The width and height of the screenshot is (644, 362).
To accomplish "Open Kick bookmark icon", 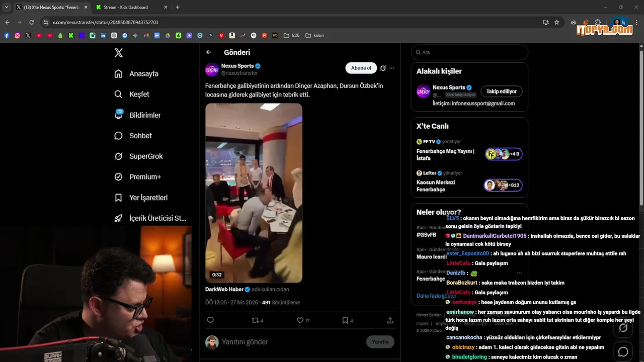I will pos(71,35).
